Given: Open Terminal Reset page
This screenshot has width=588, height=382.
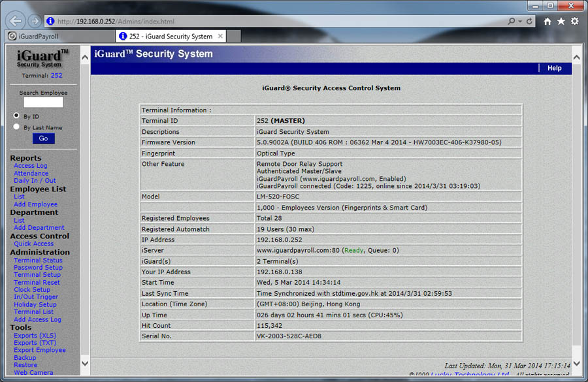Looking at the screenshot, I should pyautogui.click(x=37, y=282).
